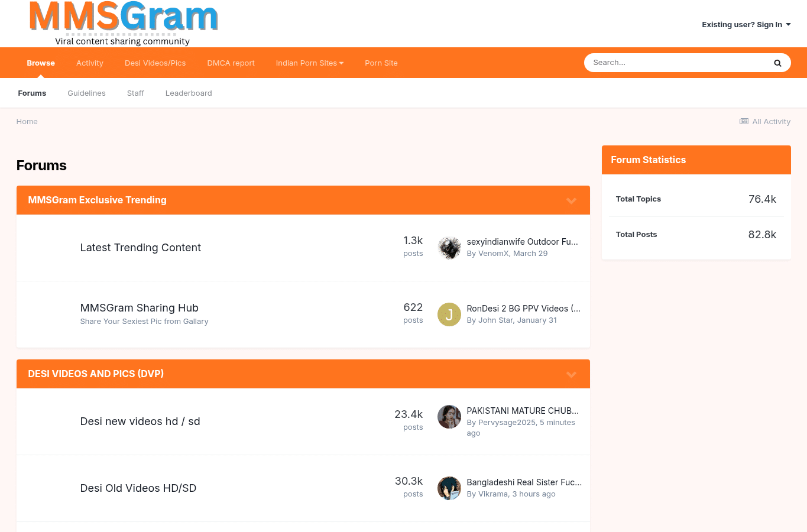Click the search magnifier icon
The height and width of the screenshot is (532, 807).
click(777, 63)
